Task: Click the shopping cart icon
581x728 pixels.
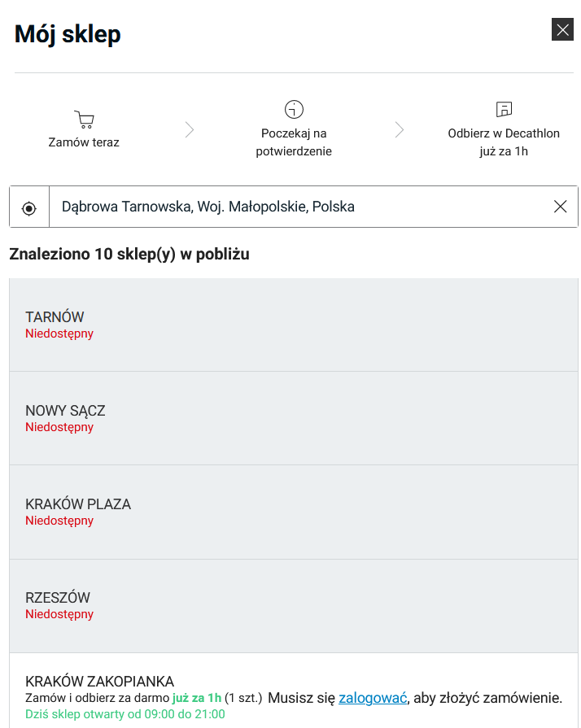Action: tap(84, 120)
